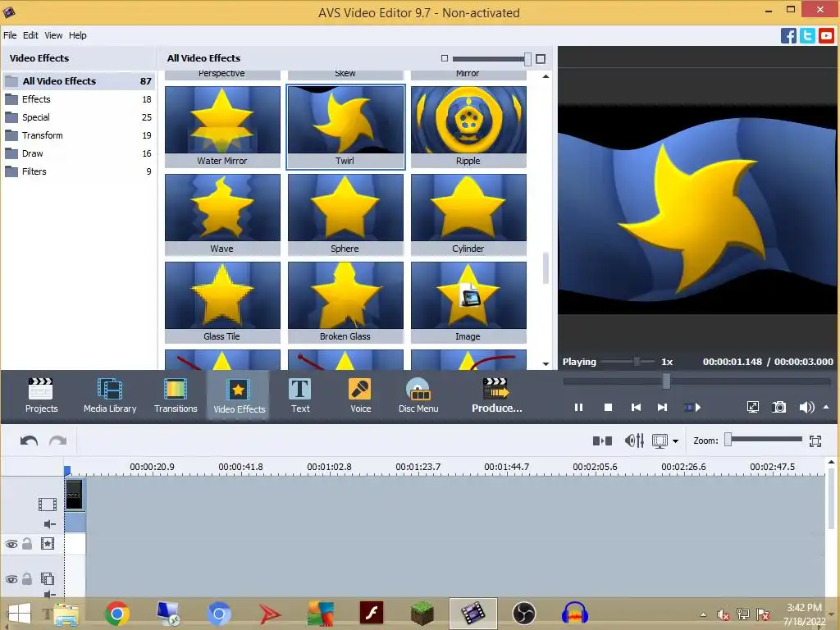Select the Special folder
Image resolution: width=840 pixels, height=630 pixels.
pyautogui.click(x=79, y=117)
